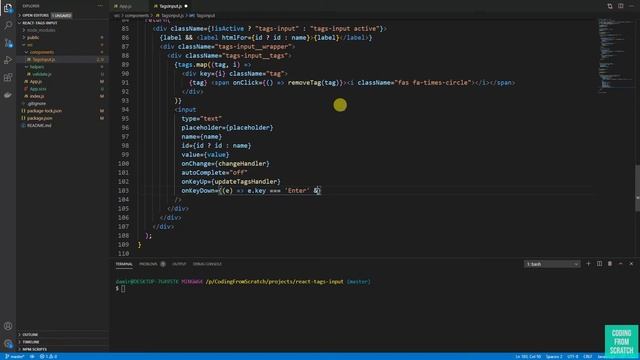Image resolution: width=640 pixels, height=360 pixels.
Task: Click Spaces: 2 indentation in status bar
Action: tap(554, 356)
